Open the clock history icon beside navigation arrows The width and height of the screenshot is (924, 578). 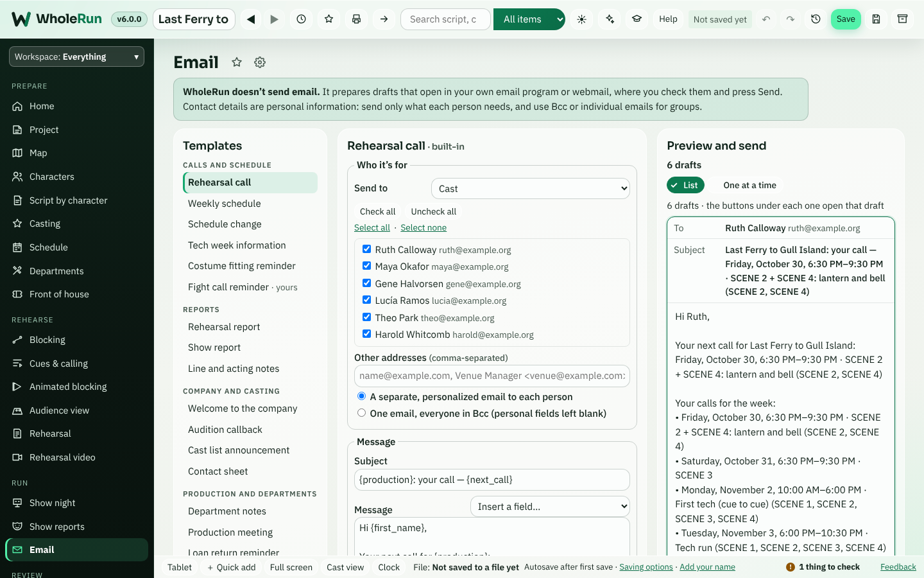(302, 19)
